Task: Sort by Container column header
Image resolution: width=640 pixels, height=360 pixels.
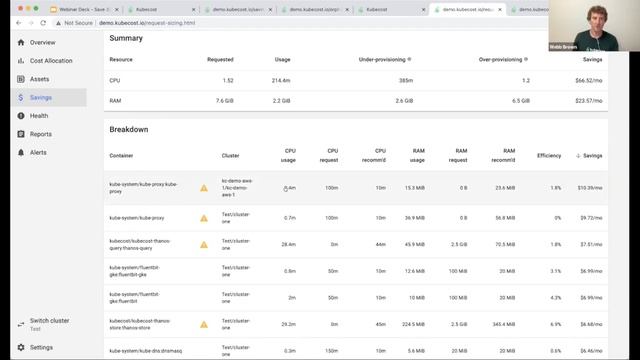Action: (121, 156)
